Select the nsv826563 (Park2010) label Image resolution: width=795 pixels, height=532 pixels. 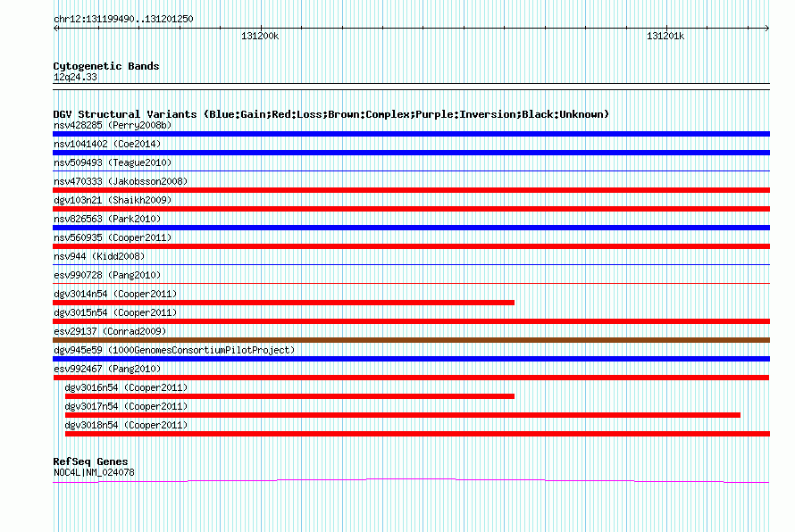(x=107, y=219)
